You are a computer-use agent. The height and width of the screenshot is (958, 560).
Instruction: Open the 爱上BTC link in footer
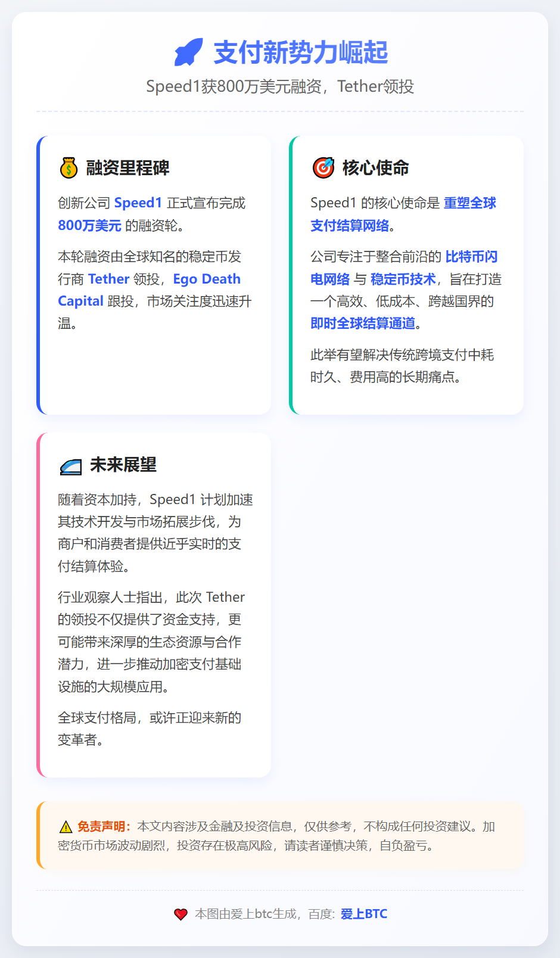[x=364, y=914]
